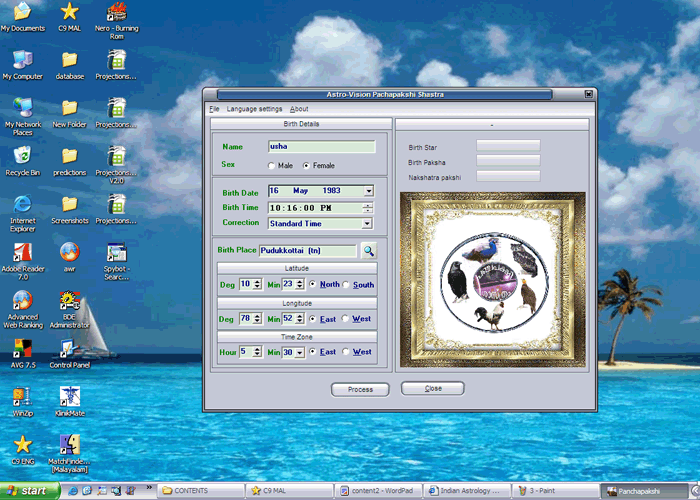Open the Language settings menu

254,109
